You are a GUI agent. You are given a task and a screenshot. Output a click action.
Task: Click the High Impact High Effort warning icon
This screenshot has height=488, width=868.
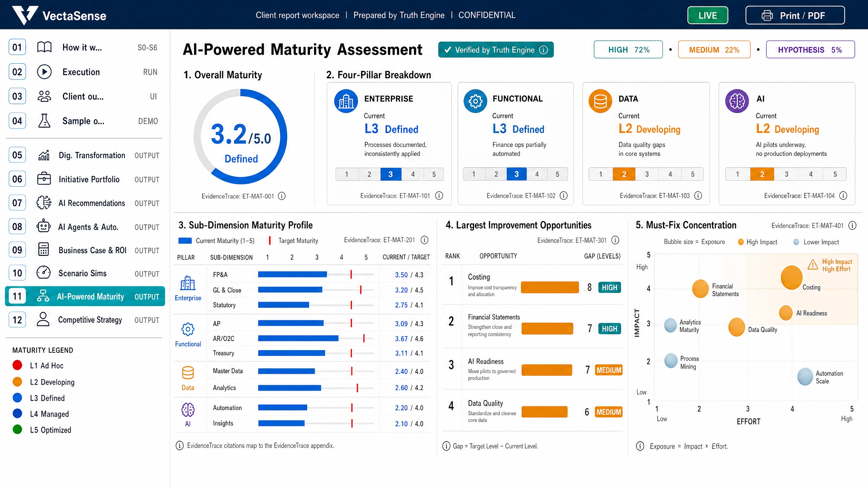click(x=813, y=264)
